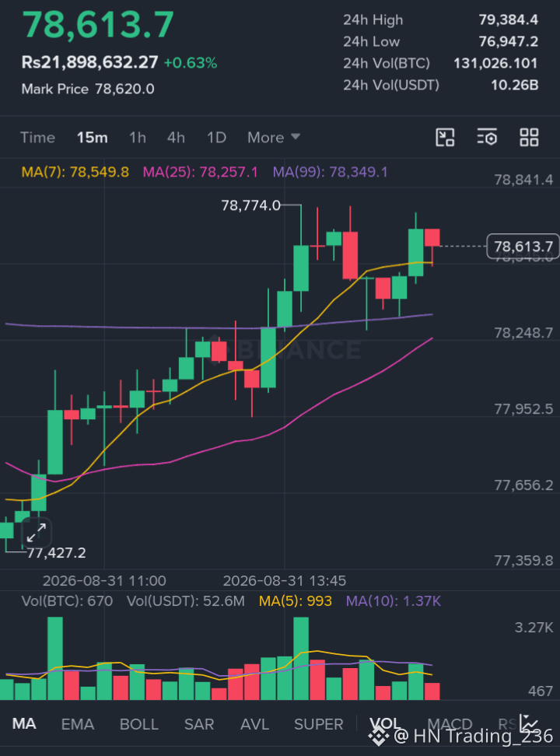The height and width of the screenshot is (756, 560).
Task: Select the 1h timeframe
Action: point(138,138)
